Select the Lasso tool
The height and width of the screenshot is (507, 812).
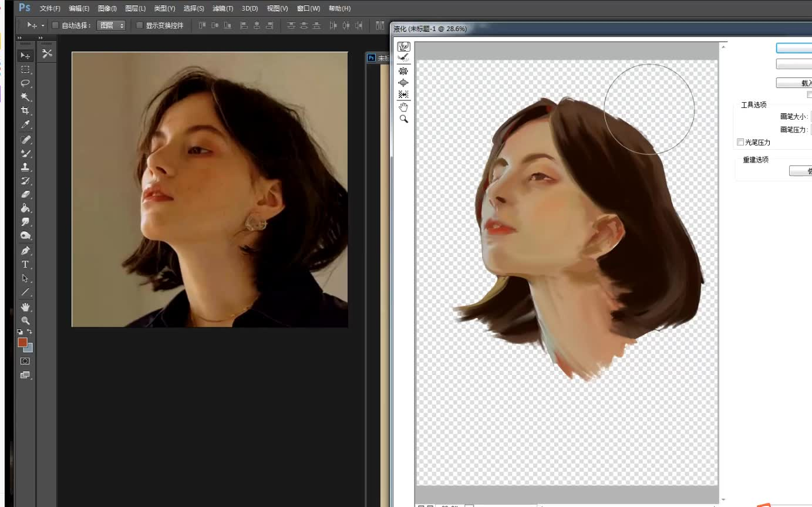pyautogui.click(x=25, y=83)
